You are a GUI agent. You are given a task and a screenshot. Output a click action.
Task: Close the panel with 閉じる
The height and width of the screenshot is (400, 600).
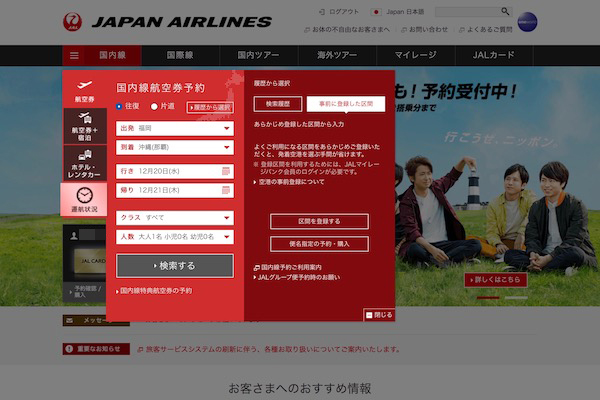coord(379,315)
